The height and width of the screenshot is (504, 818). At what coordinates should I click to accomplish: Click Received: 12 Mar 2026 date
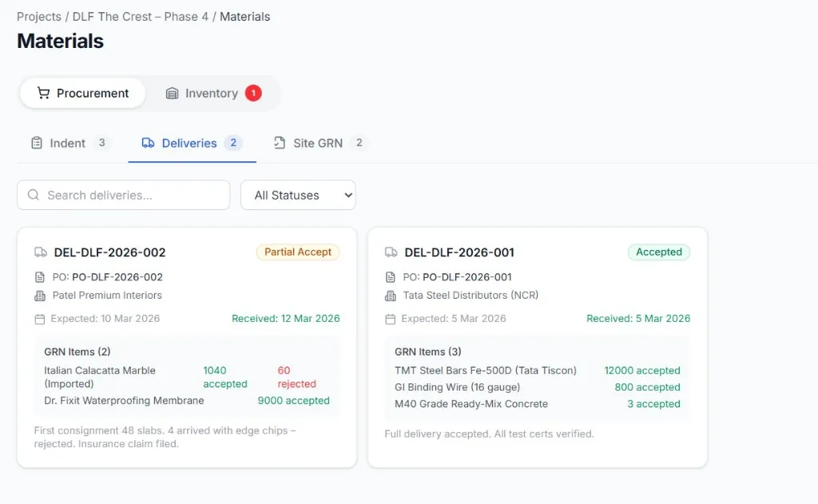[286, 318]
